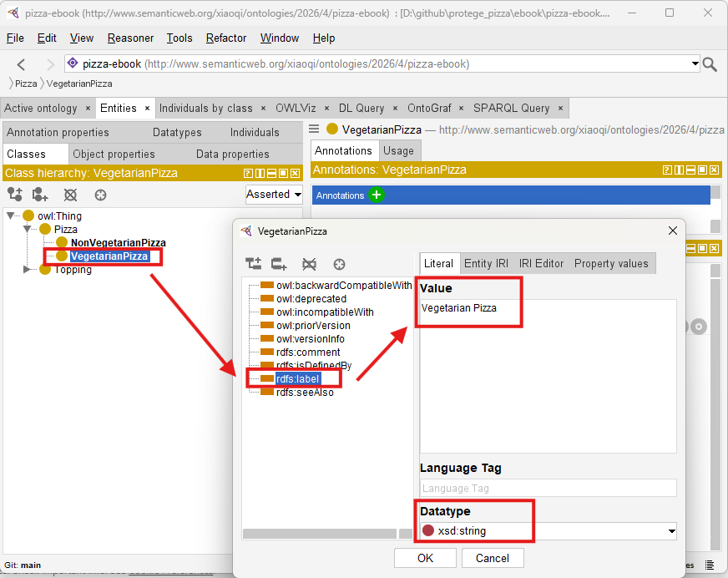The width and height of the screenshot is (728, 578).
Task: Click OK in the VegetarianPizza dialog
Action: click(425, 558)
